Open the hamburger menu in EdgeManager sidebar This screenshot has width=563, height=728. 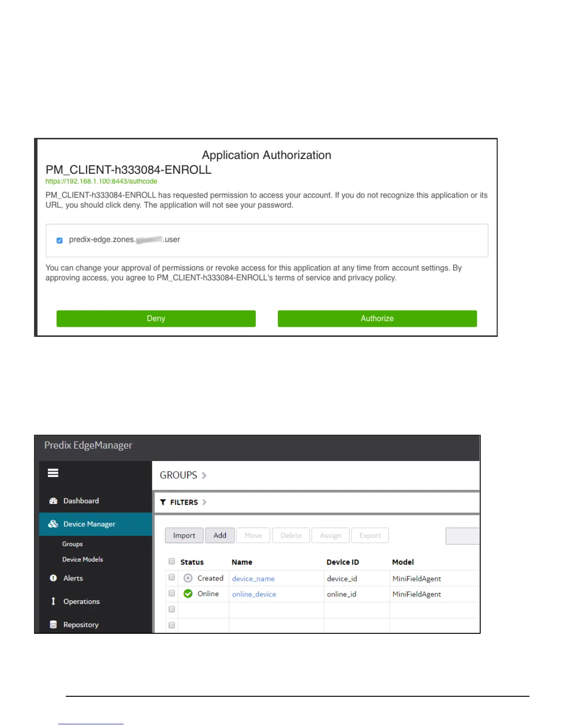tap(53, 473)
